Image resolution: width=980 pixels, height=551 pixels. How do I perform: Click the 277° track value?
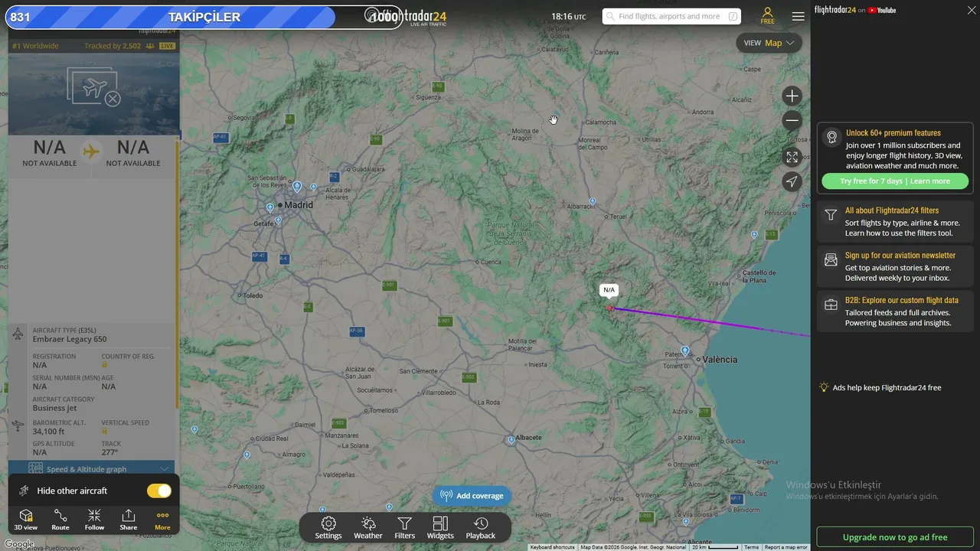click(109, 452)
